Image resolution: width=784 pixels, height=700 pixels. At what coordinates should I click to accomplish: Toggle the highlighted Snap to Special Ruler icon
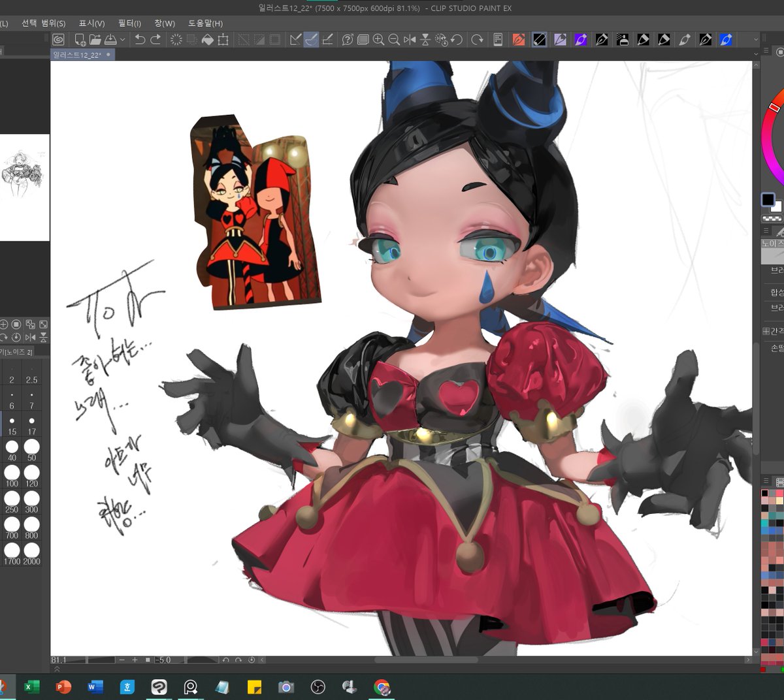[312, 40]
